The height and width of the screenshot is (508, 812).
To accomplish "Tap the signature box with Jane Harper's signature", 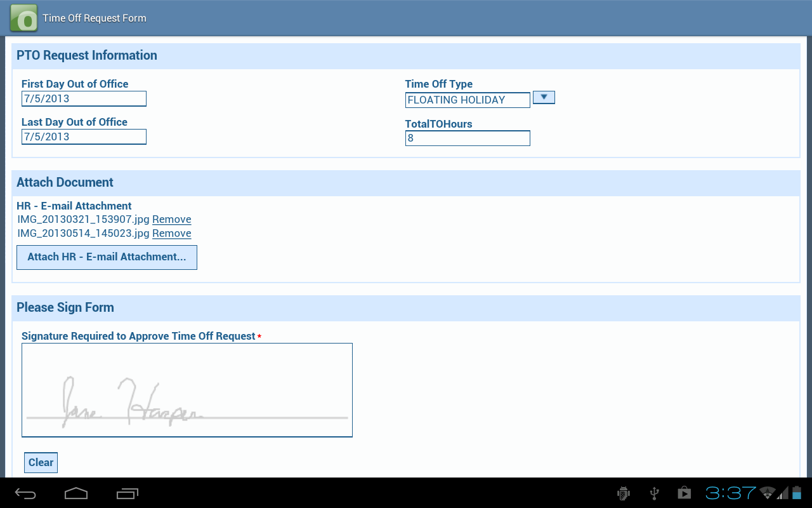I will tap(187, 389).
